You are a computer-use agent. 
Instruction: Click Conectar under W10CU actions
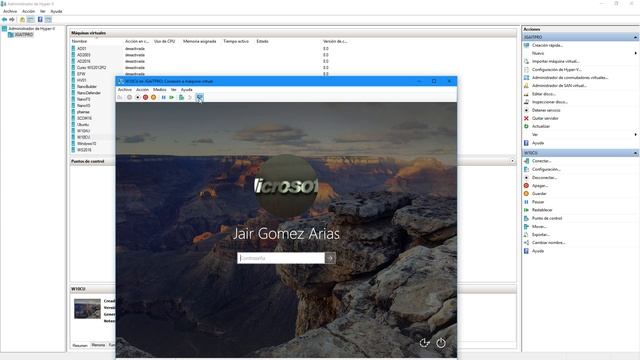(x=542, y=161)
